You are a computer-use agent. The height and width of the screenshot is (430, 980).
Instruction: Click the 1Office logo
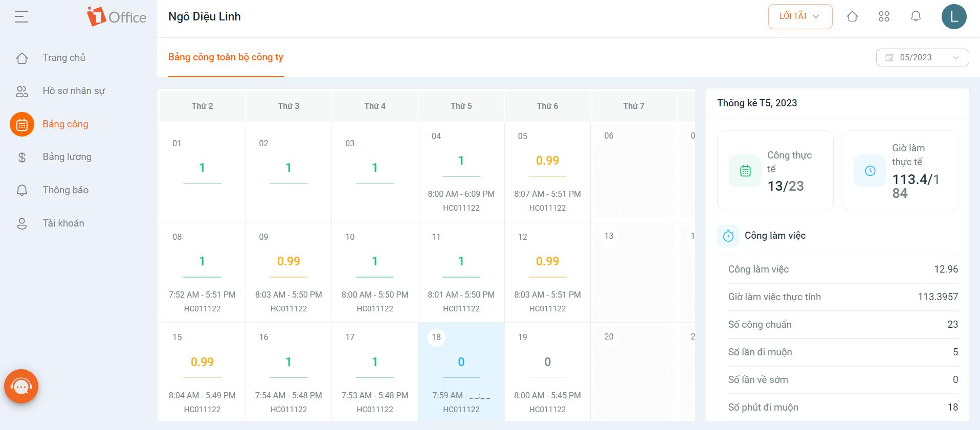pyautogui.click(x=117, y=17)
